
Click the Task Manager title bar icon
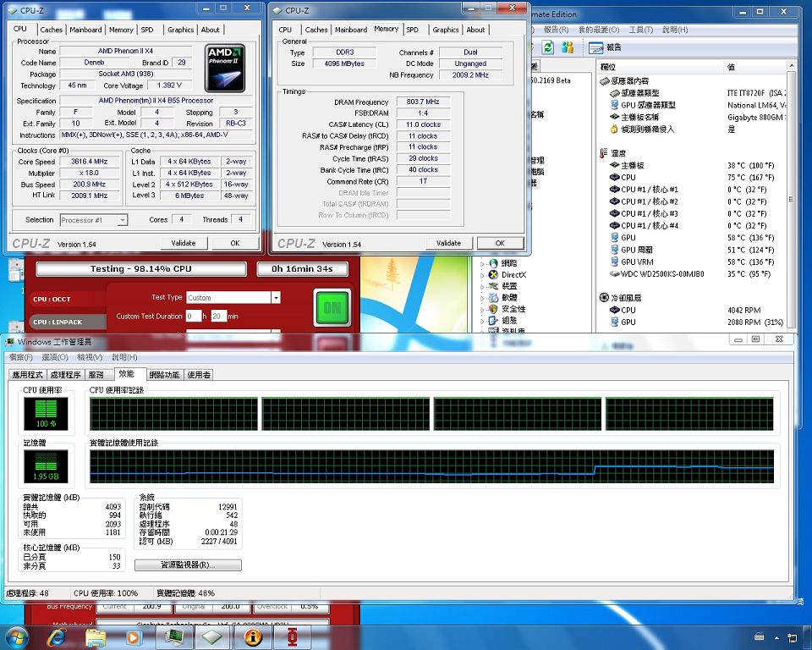pyautogui.click(x=9, y=342)
